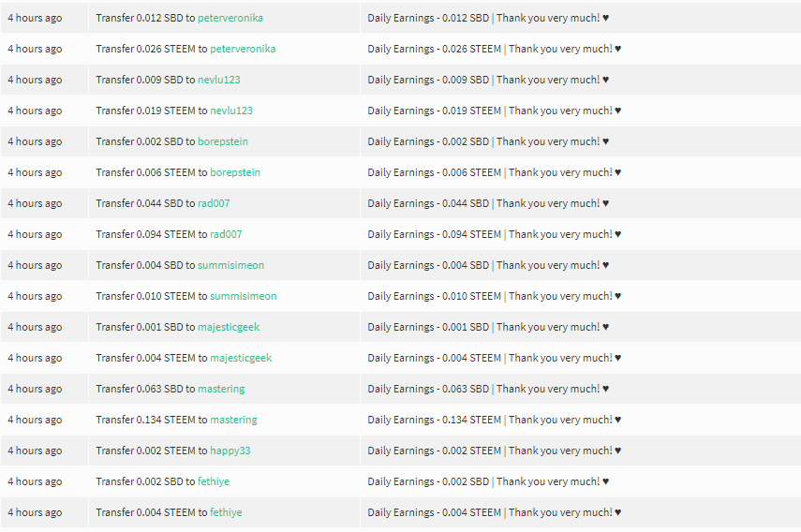The height and width of the screenshot is (532, 801).
Task: Open fethiye link in 0.002 SBD transfer
Action: pyautogui.click(x=214, y=481)
